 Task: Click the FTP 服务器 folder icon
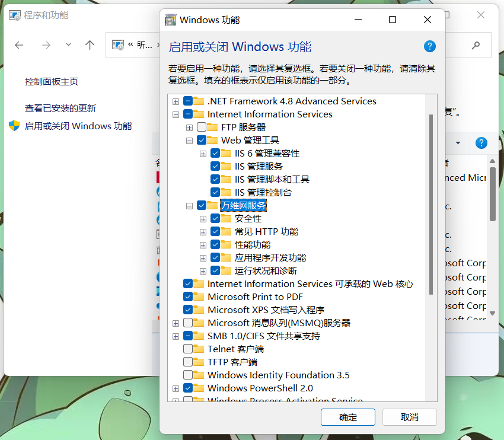tap(212, 127)
